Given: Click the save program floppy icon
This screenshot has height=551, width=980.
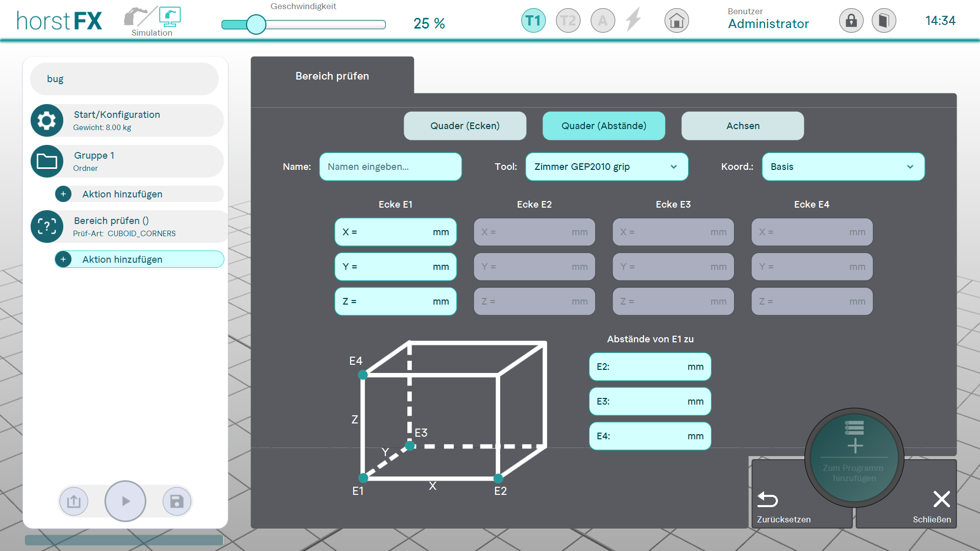Looking at the screenshot, I should (x=177, y=502).
